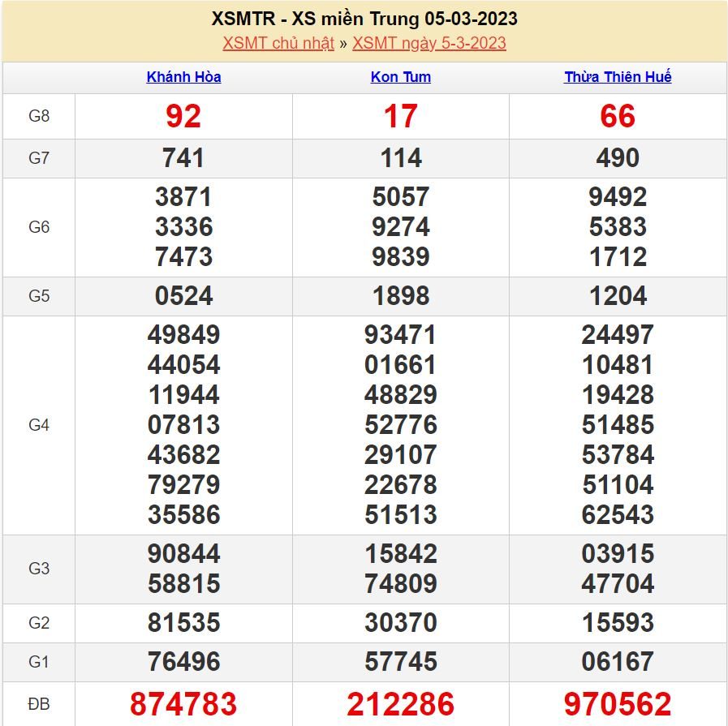Click the G4 number 19428

click(618, 395)
